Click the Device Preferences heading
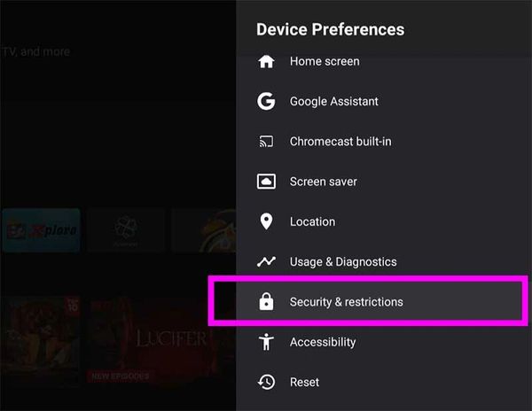The image size is (532, 411). pos(330,29)
